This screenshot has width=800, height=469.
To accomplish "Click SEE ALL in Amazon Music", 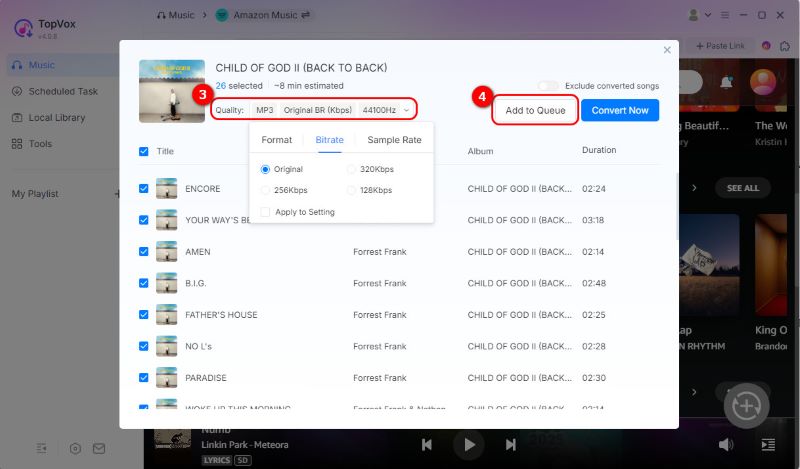I will tap(743, 188).
